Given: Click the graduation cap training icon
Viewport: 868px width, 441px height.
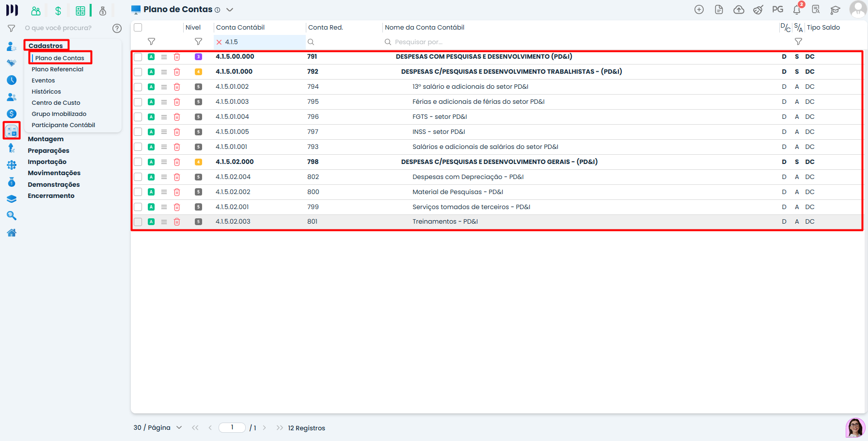Looking at the screenshot, I should pyautogui.click(x=835, y=10).
